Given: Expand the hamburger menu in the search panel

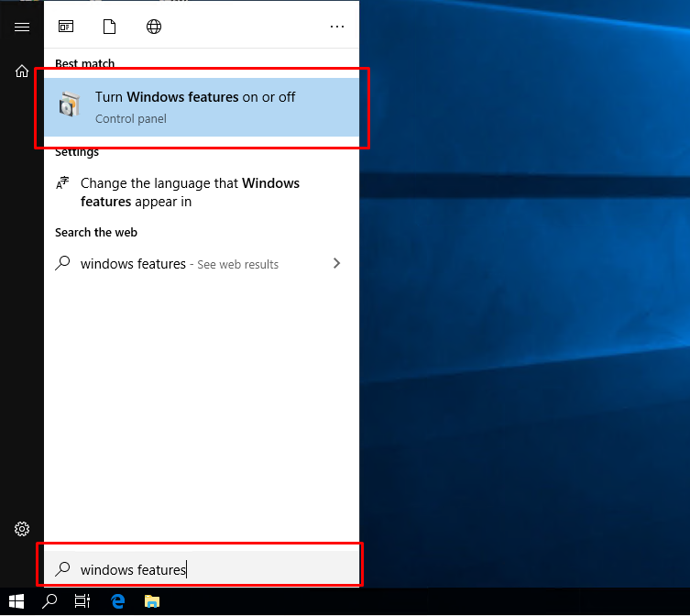Looking at the screenshot, I should 22,27.
